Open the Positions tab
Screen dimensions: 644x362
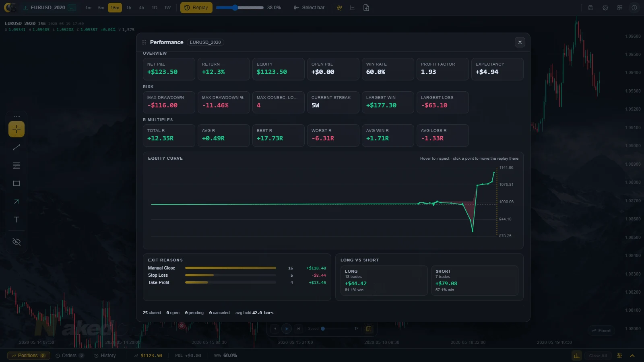tap(28, 356)
